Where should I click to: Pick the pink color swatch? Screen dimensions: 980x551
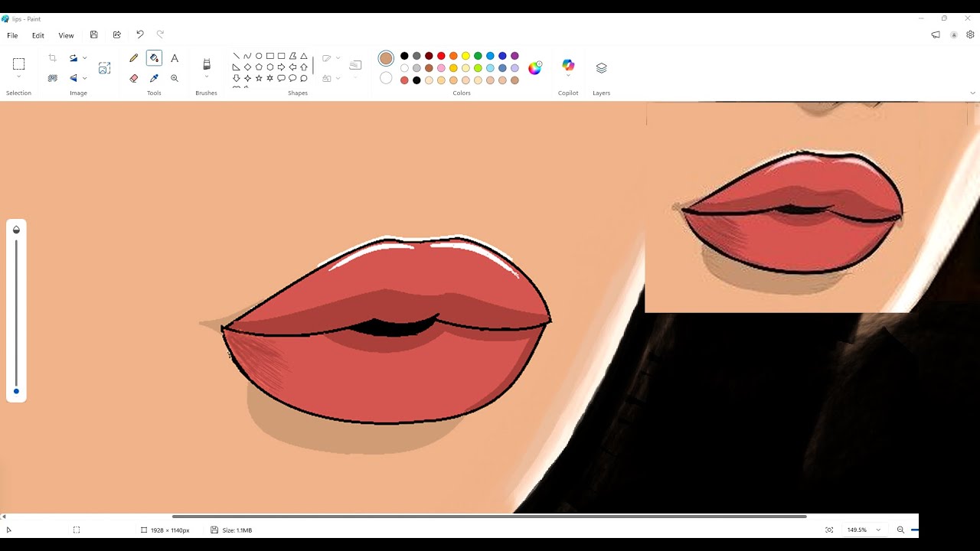[x=441, y=68]
